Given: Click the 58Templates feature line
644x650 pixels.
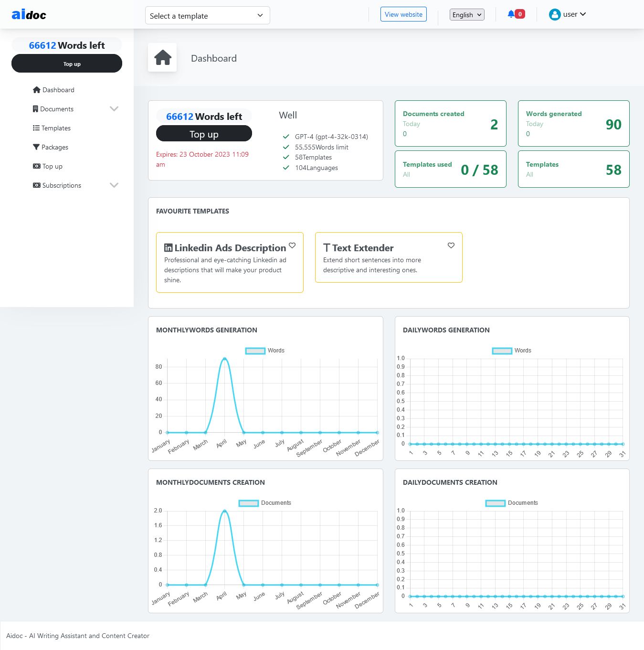Looking at the screenshot, I should (313, 157).
